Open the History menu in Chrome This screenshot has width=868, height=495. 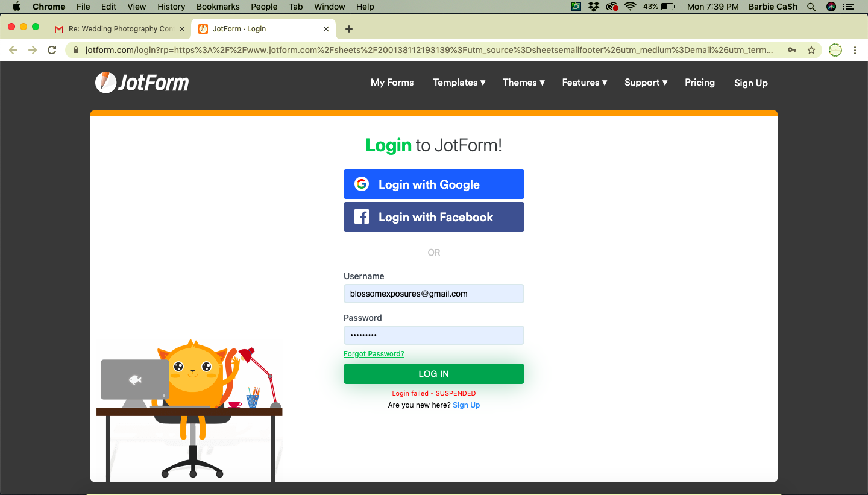pos(171,7)
